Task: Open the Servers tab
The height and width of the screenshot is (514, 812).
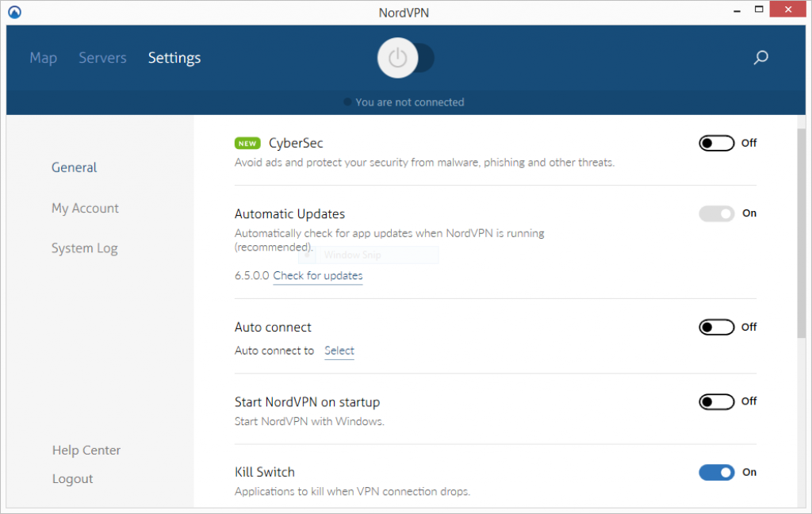Action: [102, 58]
